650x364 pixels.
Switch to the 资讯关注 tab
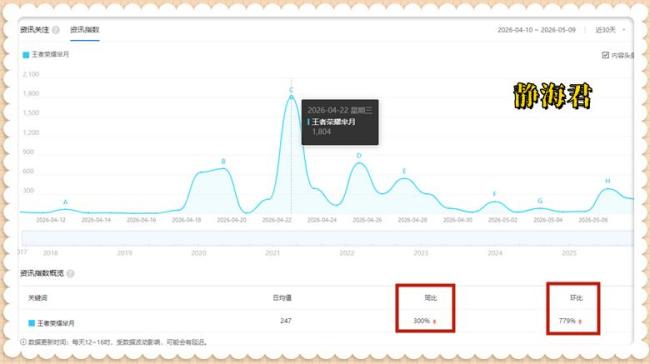[x=34, y=30]
